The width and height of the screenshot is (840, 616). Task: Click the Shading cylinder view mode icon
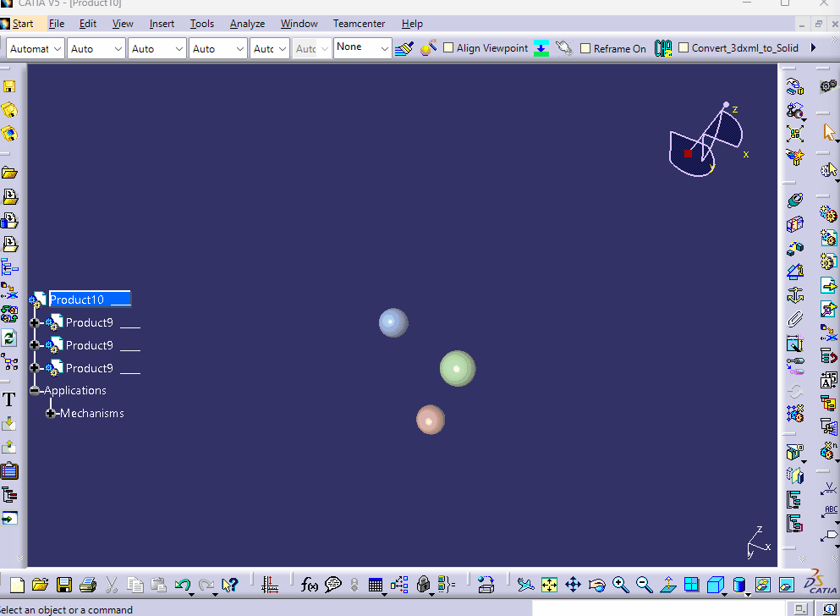(x=738, y=585)
